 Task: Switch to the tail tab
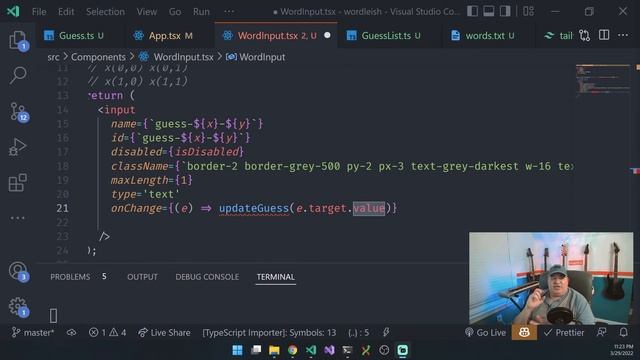click(558, 36)
